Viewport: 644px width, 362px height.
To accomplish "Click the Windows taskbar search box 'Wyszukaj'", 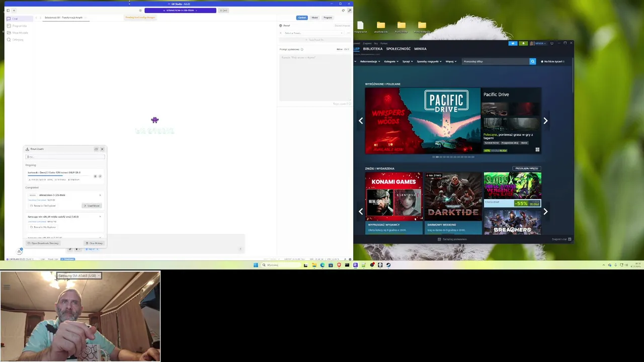I will (x=281, y=265).
